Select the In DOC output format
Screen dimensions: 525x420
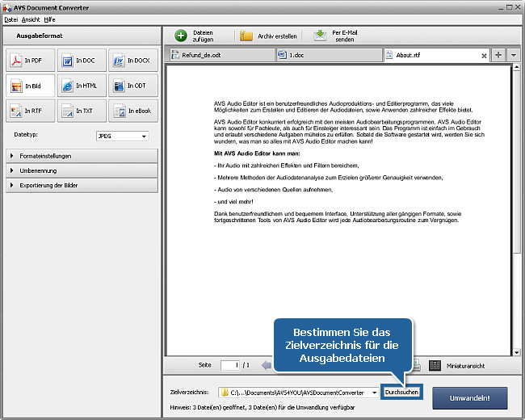(82, 61)
